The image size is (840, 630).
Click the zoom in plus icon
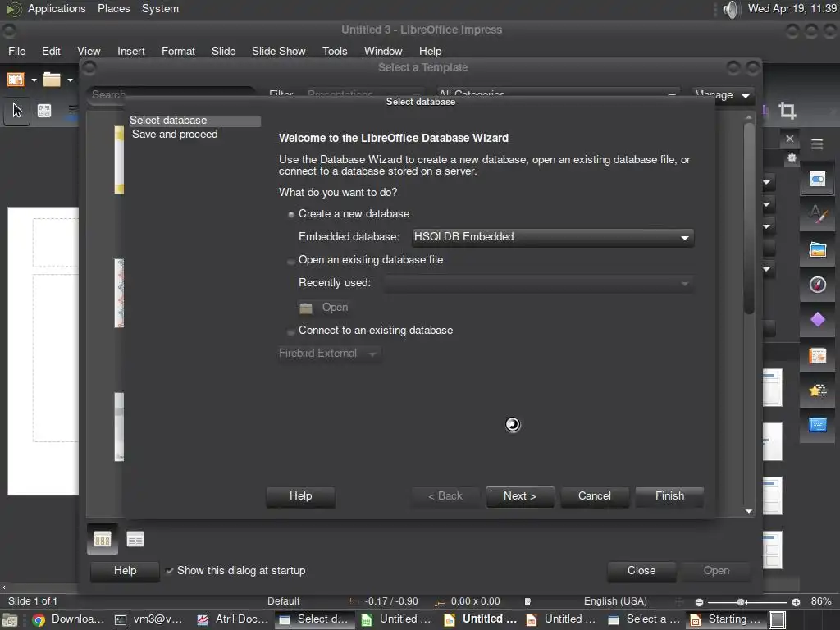click(796, 602)
